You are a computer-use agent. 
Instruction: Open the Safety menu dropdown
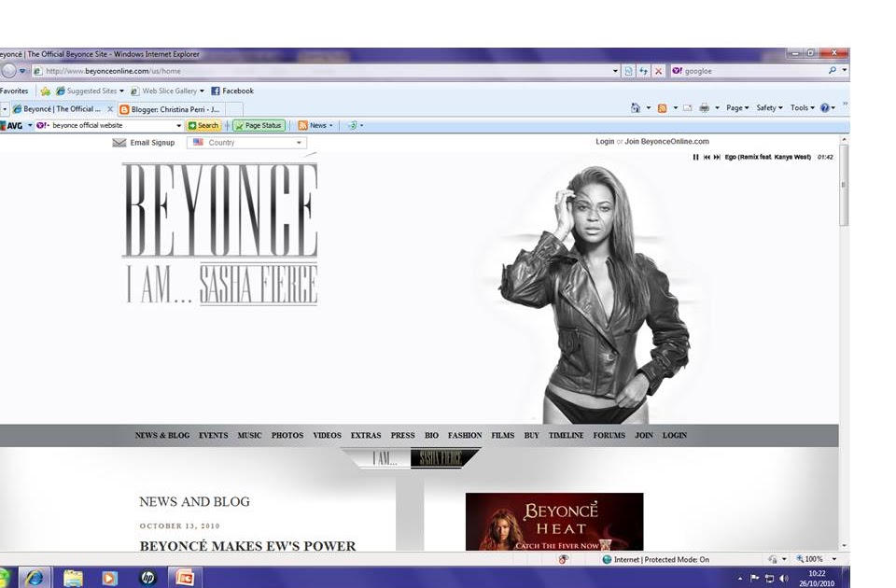point(769,107)
